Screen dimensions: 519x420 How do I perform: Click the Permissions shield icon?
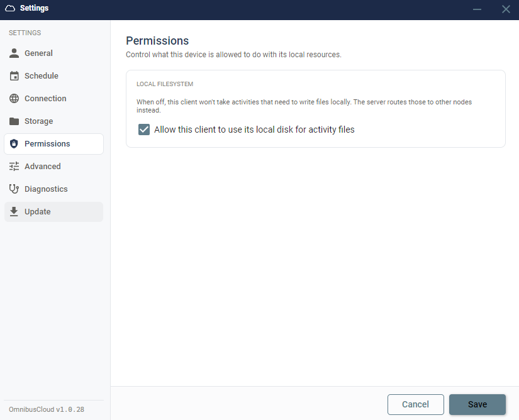14,144
